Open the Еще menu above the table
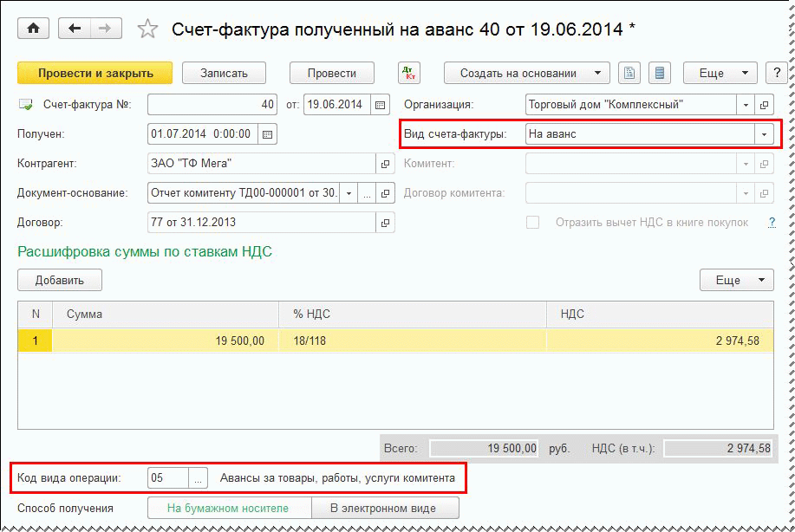 (736, 280)
